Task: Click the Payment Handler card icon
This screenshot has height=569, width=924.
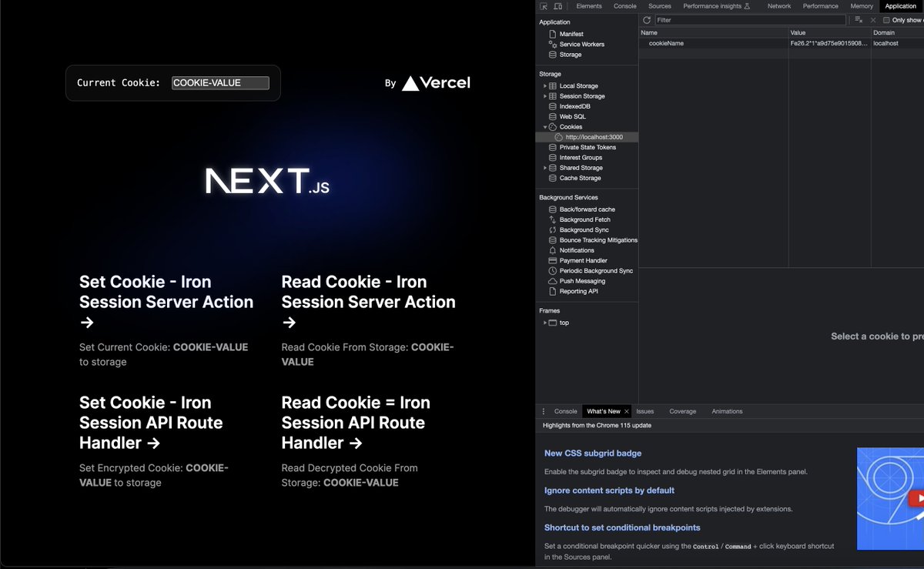Action: 553,260
